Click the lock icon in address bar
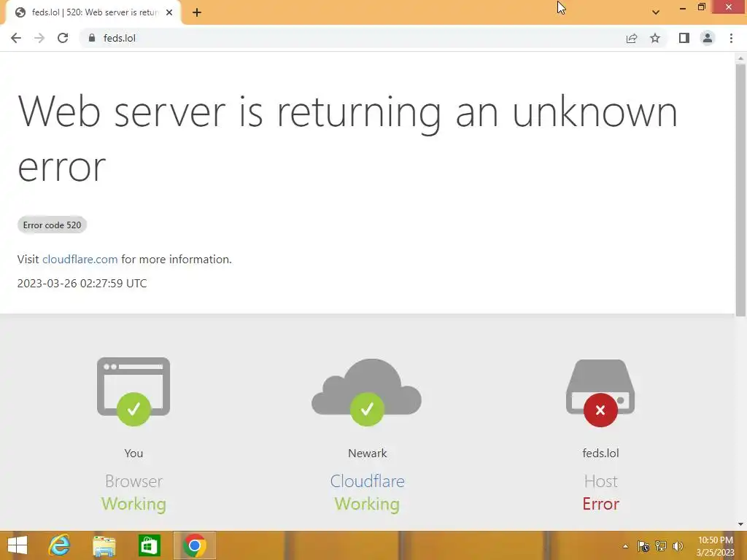Image resolution: width=747 pixels, height=560 pixels. [x=92, y=38]
